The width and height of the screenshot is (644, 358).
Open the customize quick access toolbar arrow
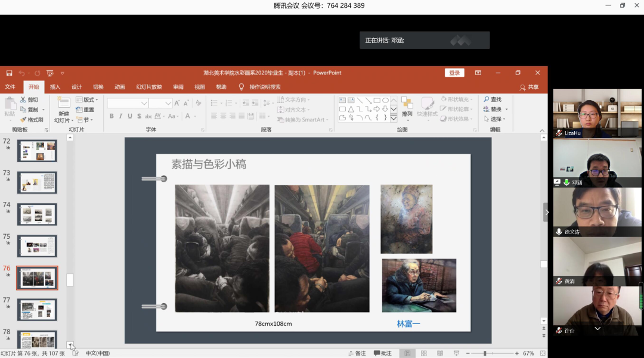pos(63,73)
